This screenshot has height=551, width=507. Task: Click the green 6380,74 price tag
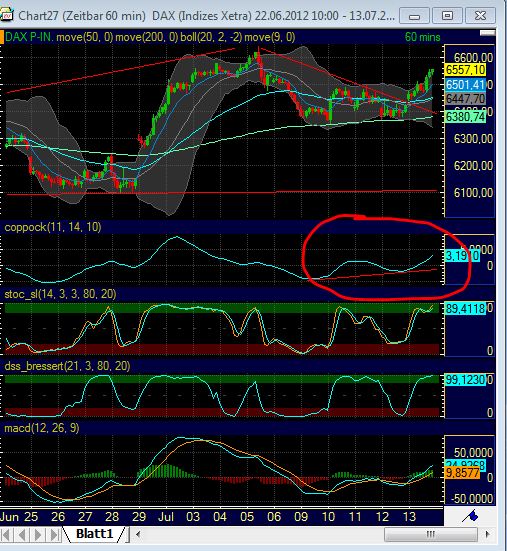point(465,116)
